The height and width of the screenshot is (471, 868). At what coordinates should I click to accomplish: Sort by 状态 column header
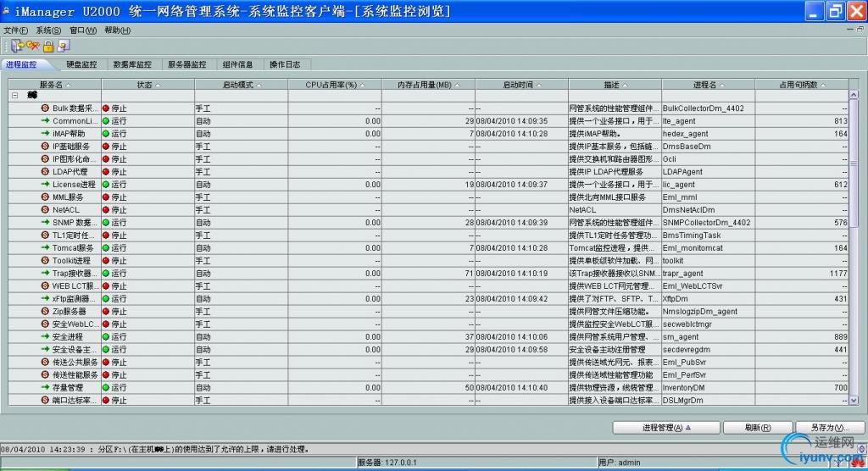click(147, 85)
